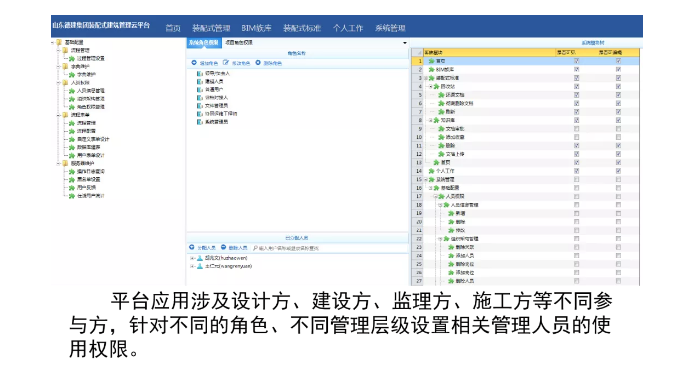Click the avatar icon for huzhaowen

click(x=200, y=258)
